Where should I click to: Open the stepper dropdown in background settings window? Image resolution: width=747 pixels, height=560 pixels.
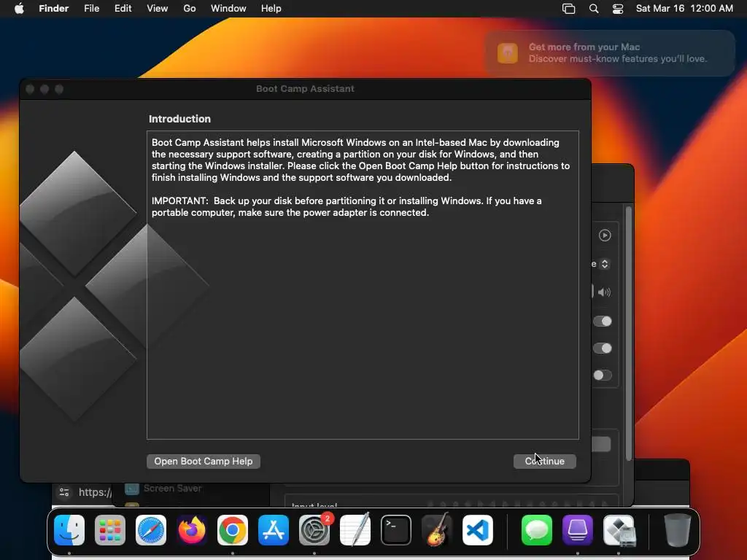click(605, 264)
